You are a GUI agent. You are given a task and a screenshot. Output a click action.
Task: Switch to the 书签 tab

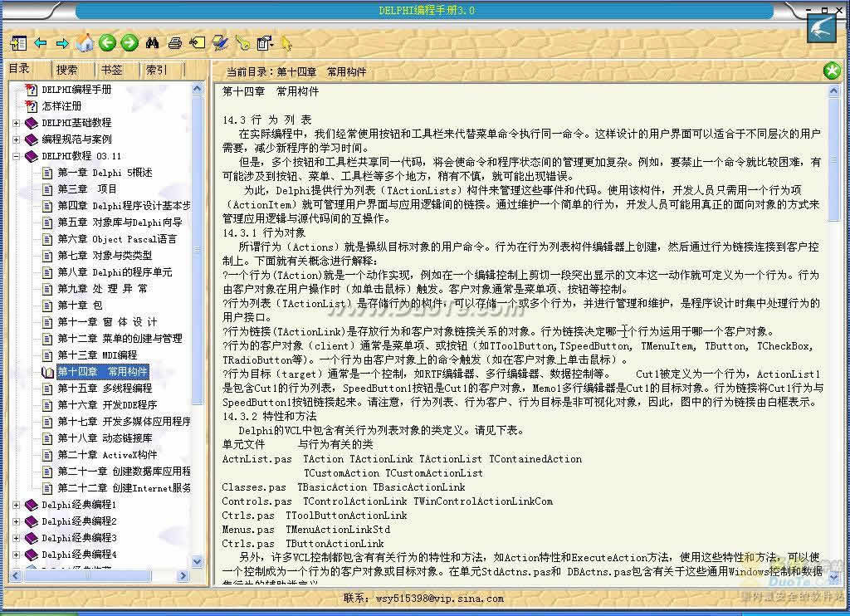coord(112,70)
